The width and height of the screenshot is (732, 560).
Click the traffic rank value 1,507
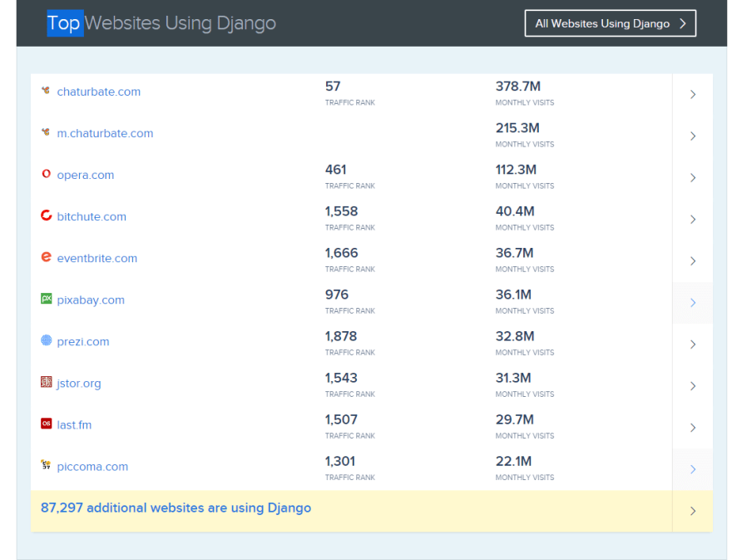pos(341,419)
